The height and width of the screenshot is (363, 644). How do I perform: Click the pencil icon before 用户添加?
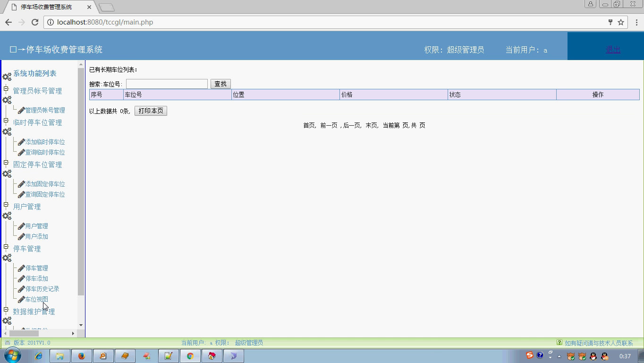click(x=21, y=236)
